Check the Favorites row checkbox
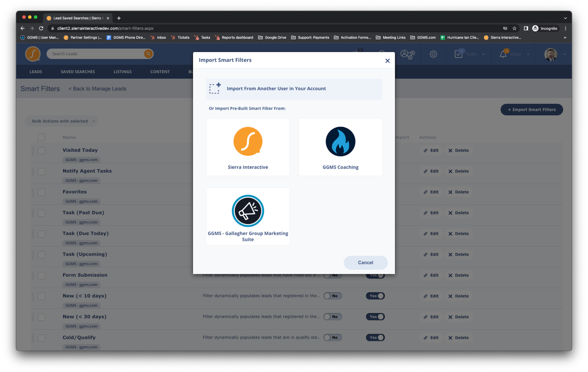This screenshot has height=372, width=588. pyautogui.click(x=42, y=192)
